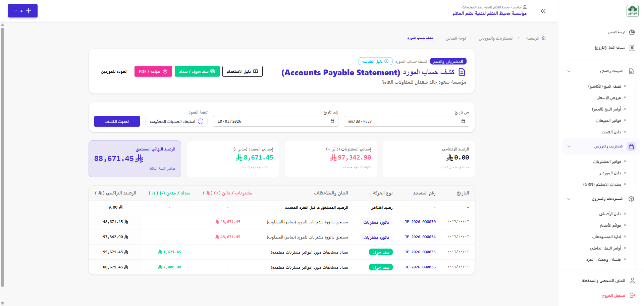644x306 pixels.
Task: Click the company name header link
Action: [x=490, y=13]
